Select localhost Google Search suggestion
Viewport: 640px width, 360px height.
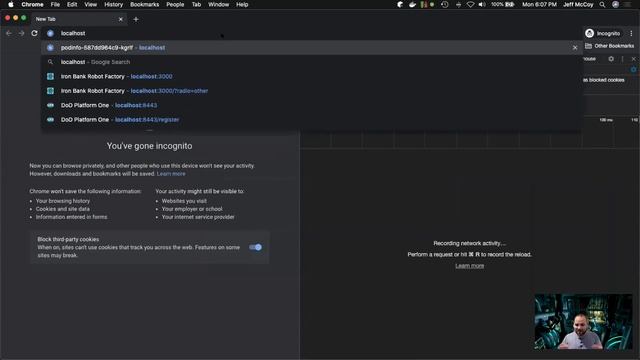coord(312,62)
